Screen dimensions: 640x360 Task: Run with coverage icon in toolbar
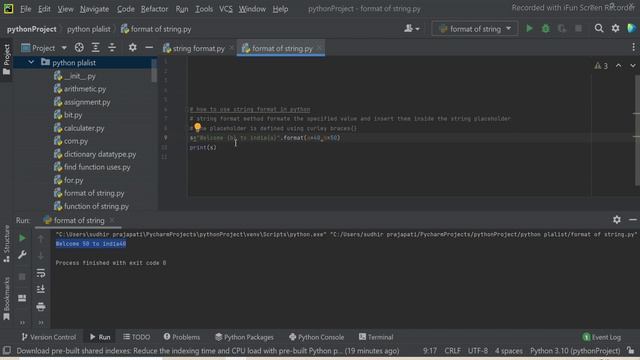pyautogui.click(x=562, y=29)
